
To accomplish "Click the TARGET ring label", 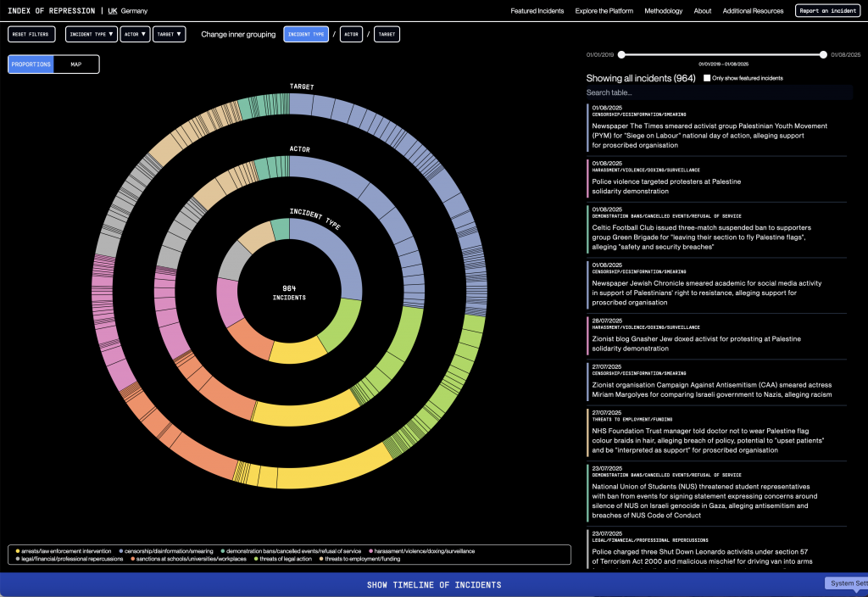I will [x=302, y=86].
